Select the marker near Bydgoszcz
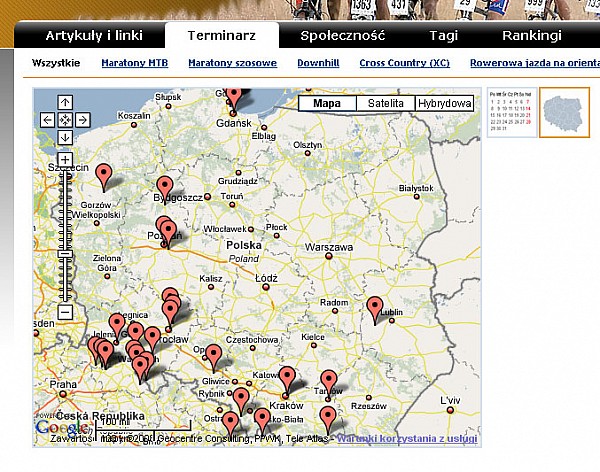This screenshot has width=600, height=472. click(165, 188)
